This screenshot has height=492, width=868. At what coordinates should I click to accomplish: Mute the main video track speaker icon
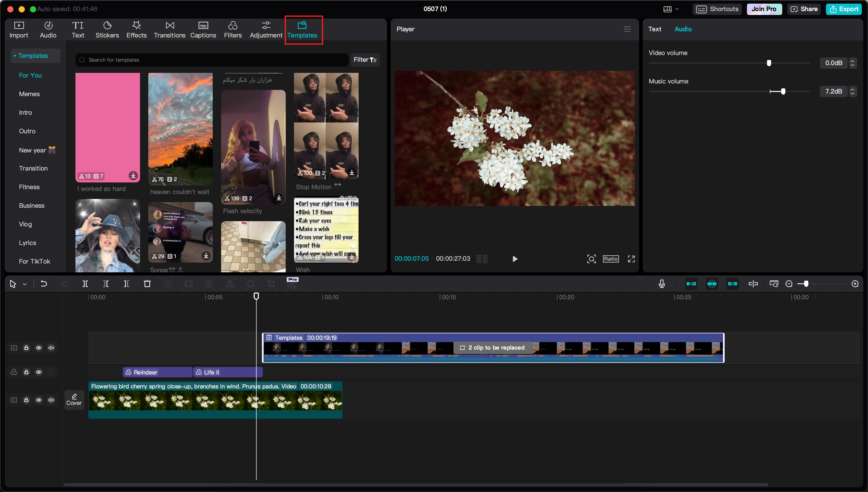point(51,400)
